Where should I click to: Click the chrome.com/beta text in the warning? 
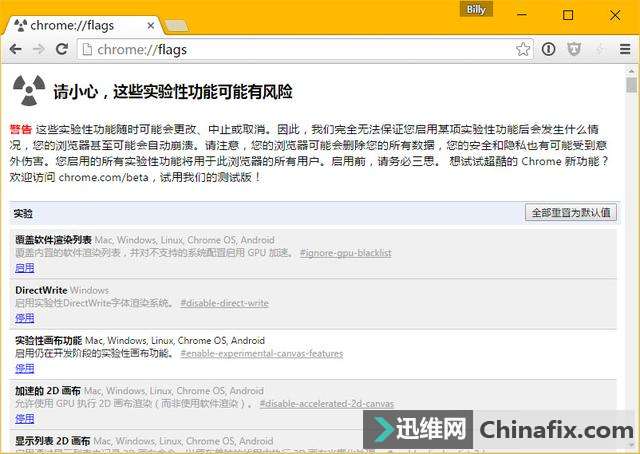click(x=104, y=178)
